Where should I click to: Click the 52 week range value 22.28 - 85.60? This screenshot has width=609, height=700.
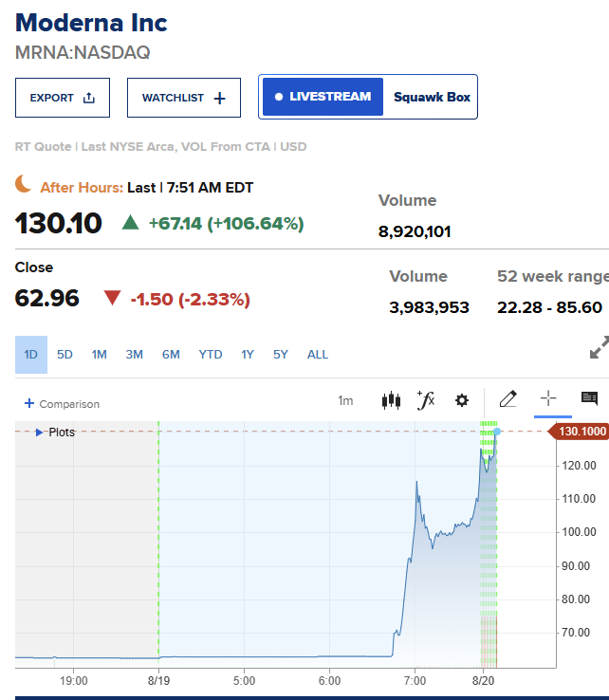click(549, 307)
